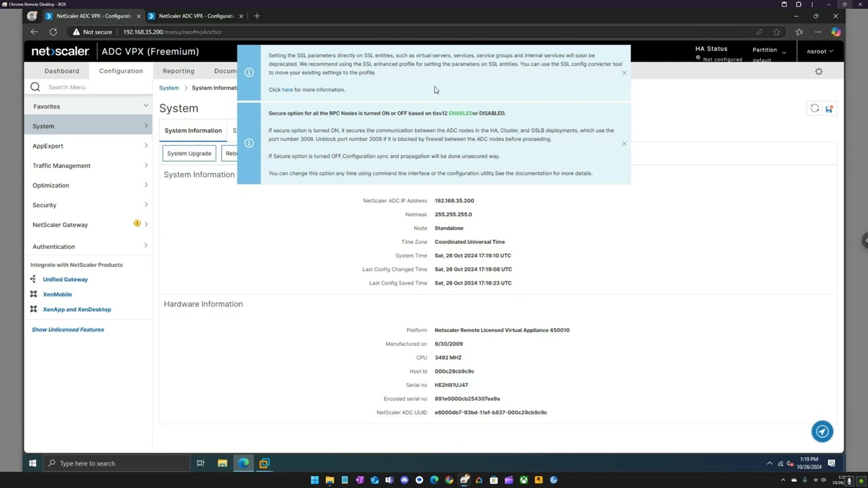Click the Unified Gateway share icon
The height and width of the screenshot is (488, 868).
[x=33, y=279]
